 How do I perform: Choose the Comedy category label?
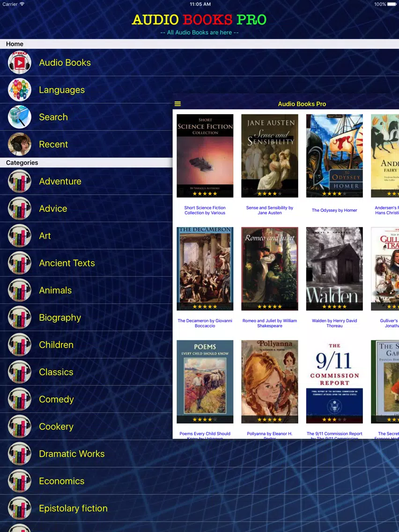56,399
